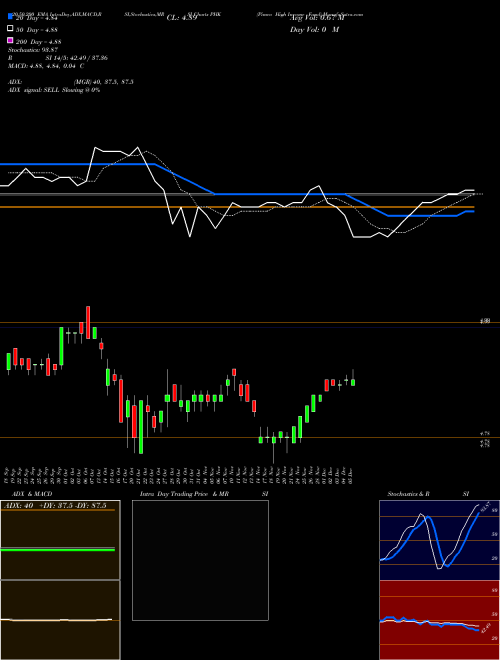Click the 'Day Vol: 0 M' label
The width and height of the screenshot is (500, 660).
(x=314, y=30)
